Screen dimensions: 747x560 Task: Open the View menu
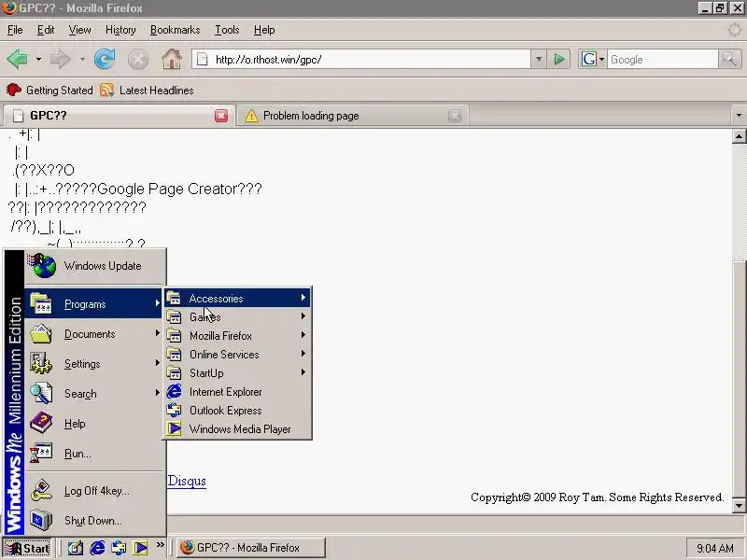click(x=79, y=30)
